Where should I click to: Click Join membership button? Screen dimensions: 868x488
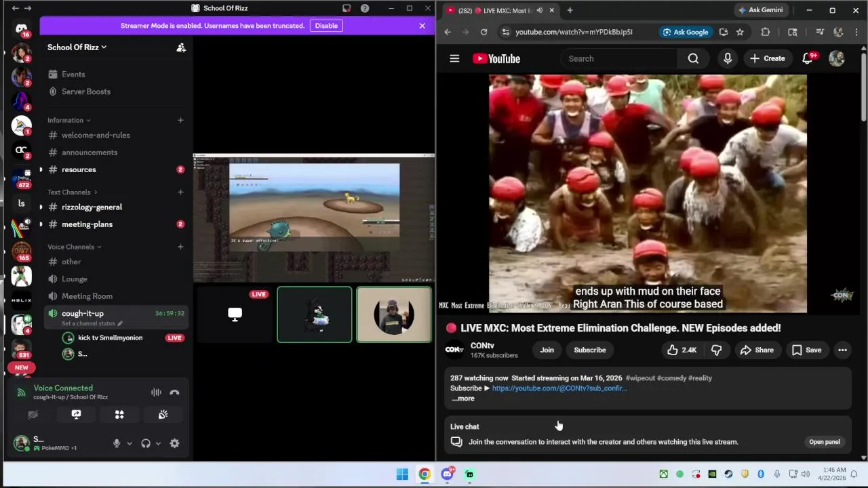[x=547, y=350]
